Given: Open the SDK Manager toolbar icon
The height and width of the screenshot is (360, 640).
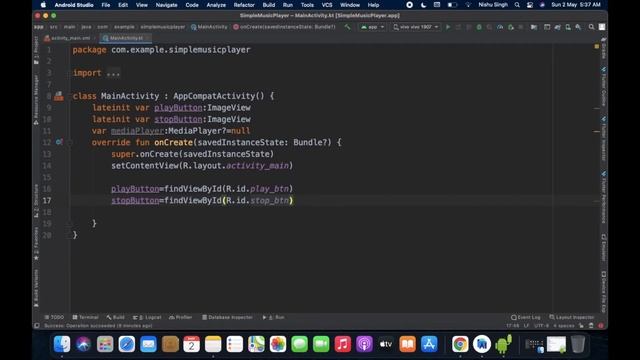Looking at the screenshot, I should click(578, 27).
